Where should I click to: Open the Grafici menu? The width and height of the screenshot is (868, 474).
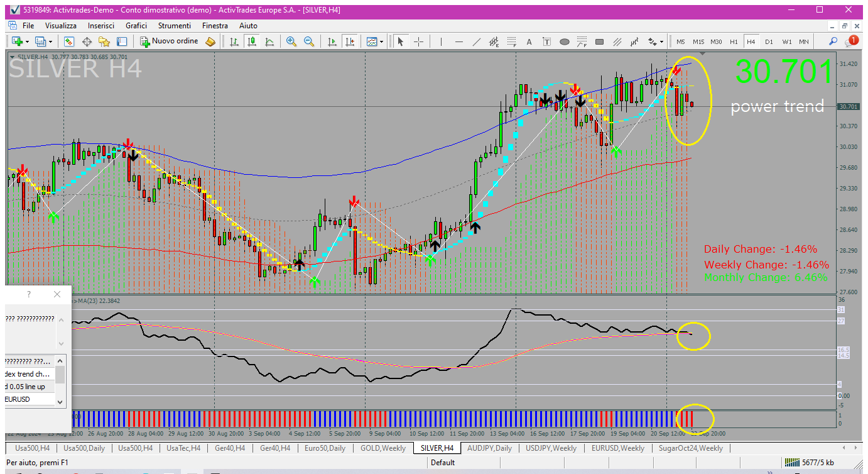[136, 26]
